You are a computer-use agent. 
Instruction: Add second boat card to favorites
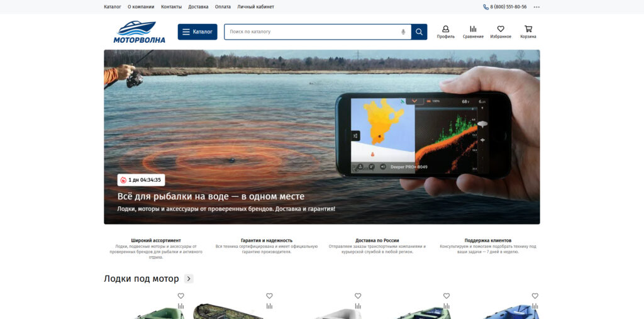(269, 296)
